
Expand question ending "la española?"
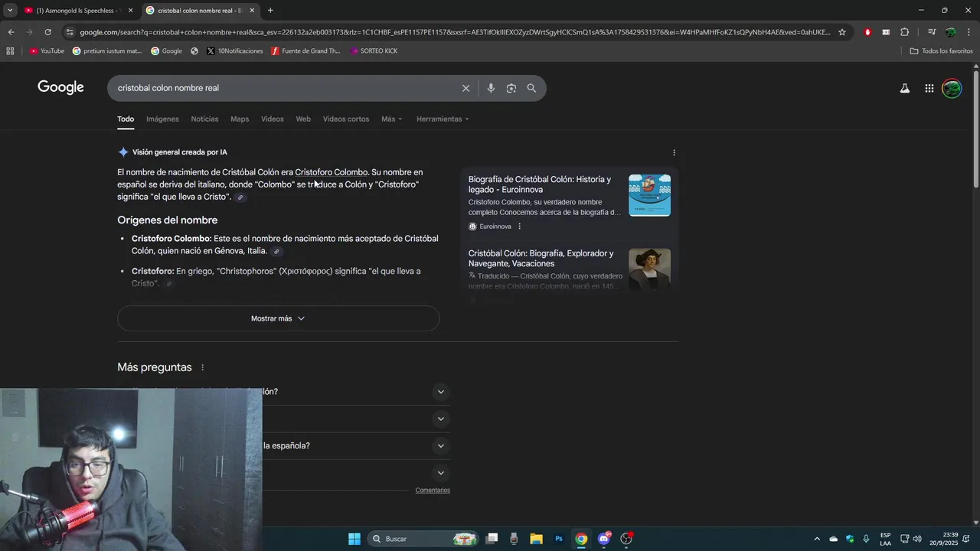440,446
